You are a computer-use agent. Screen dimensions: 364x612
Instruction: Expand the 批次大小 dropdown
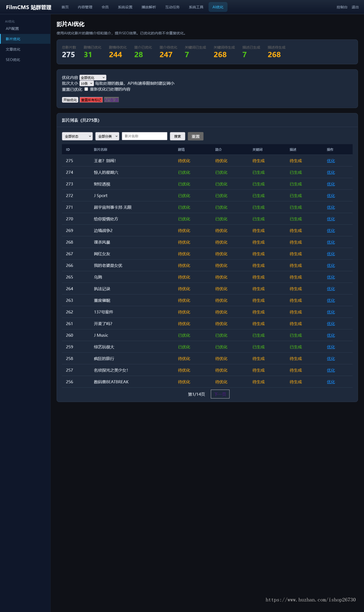coord(86,83)
